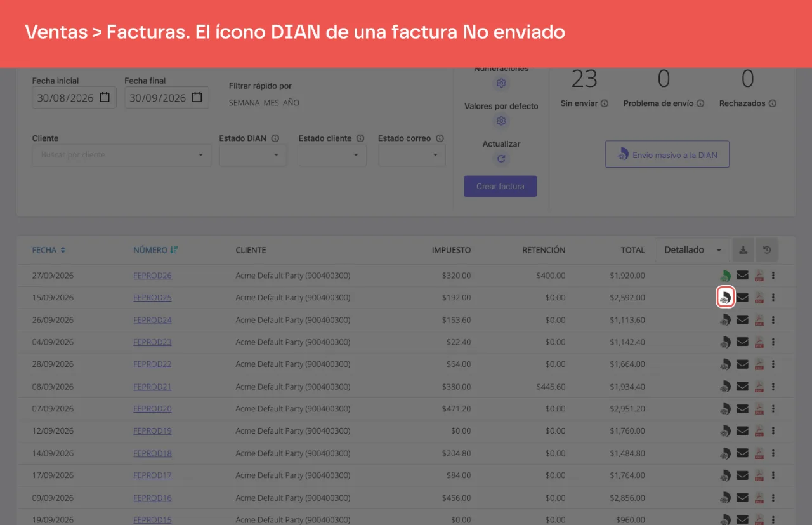The image size is (812, 525).
Task: Download the invoice list
Action: pyautogui.click(x=743, y=250)
